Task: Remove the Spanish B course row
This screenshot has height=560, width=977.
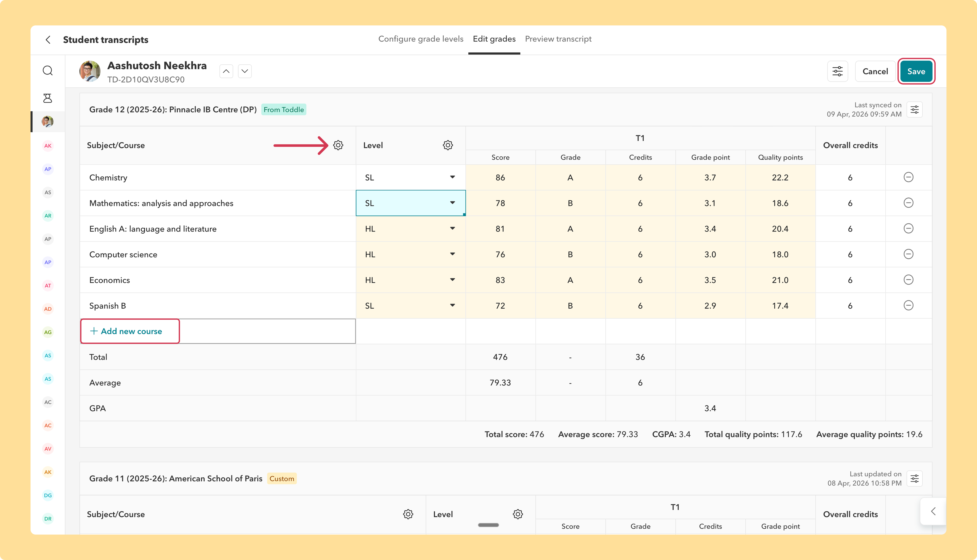Action: [x=908, y=305]
